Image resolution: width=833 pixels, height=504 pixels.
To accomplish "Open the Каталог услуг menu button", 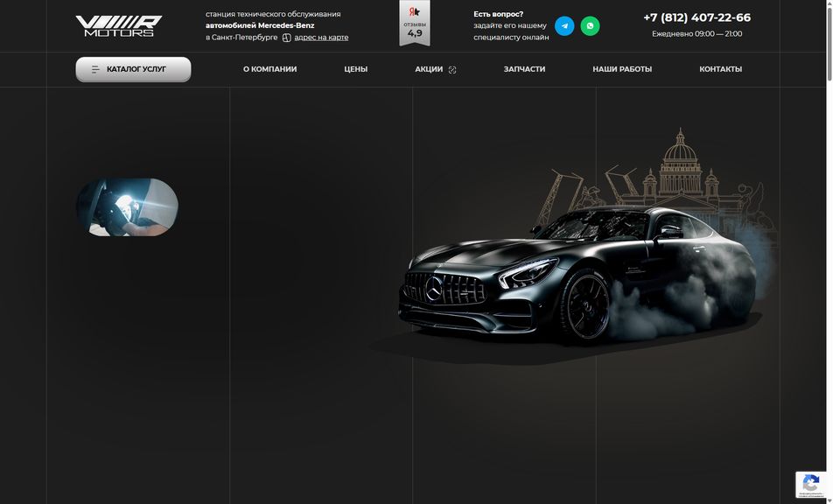I will click(x=133, y=70).
